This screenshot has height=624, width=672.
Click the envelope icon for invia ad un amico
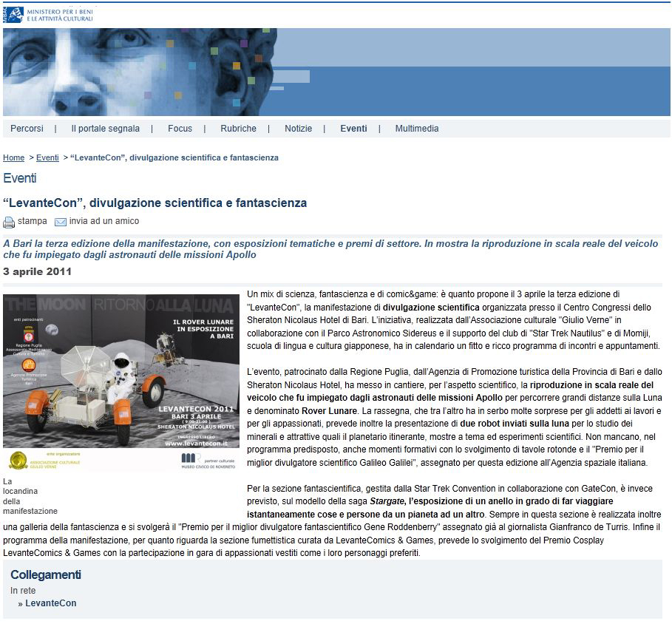click(61, 222)
